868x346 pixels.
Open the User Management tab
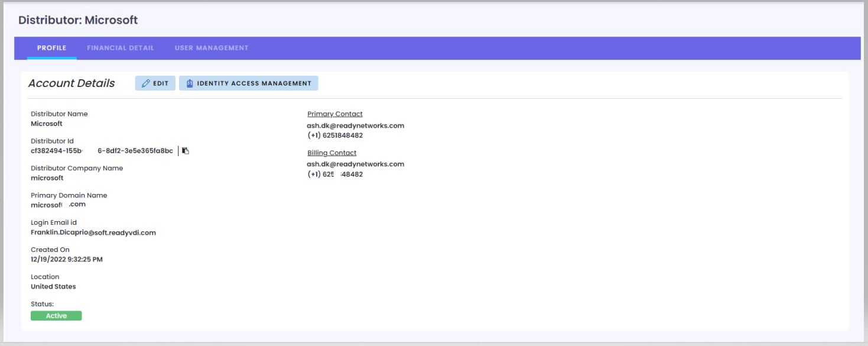[212, 48]
